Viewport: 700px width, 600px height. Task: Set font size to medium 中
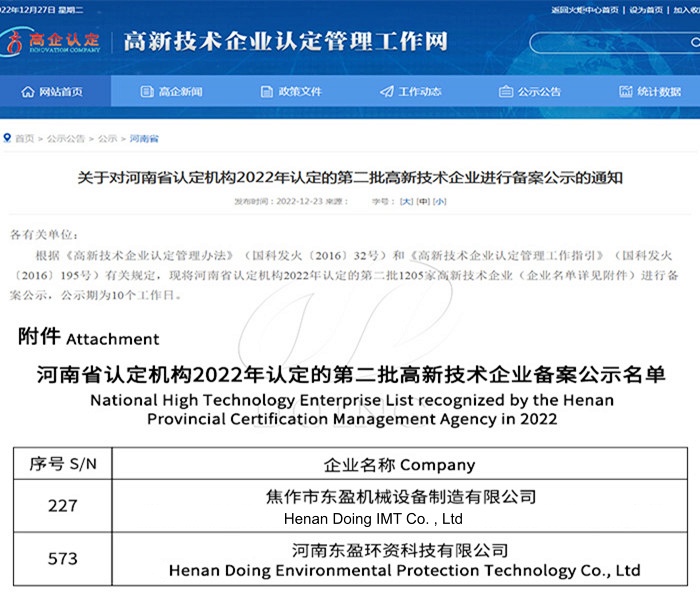click(x=423, y=201)
